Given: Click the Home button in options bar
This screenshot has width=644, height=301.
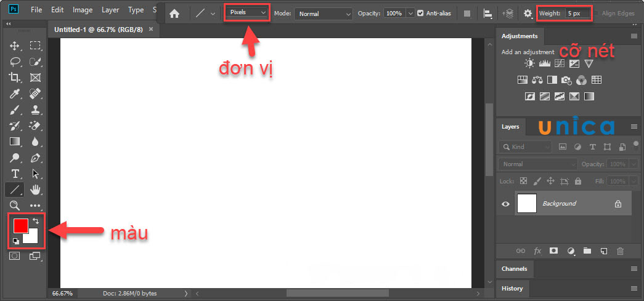Looking at the screenshot, I should 174,14.
